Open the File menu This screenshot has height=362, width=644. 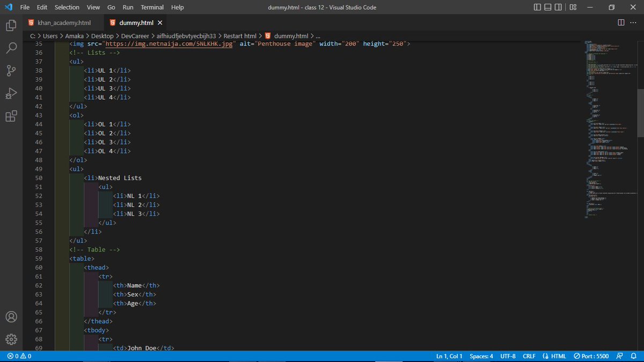point(25,7)
